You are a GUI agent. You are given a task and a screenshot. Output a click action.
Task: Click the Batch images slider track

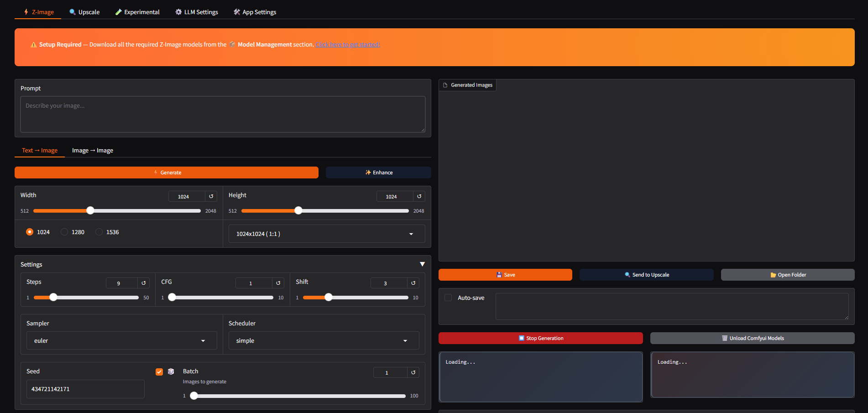point(299,396)
